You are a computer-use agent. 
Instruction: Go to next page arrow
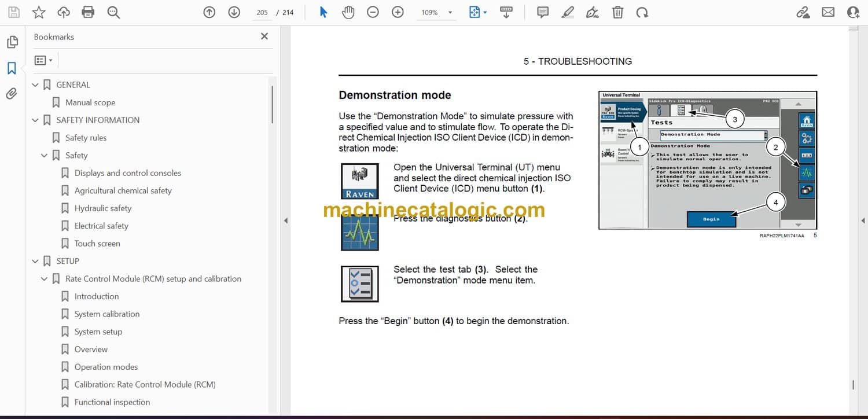click(x=234, y=12)
